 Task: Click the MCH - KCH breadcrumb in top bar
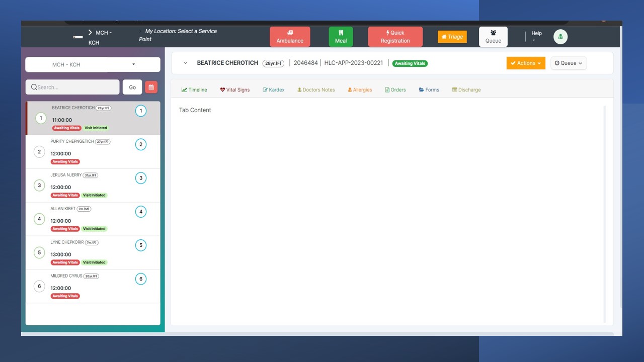pyautogui.click(x=100, y=37)
